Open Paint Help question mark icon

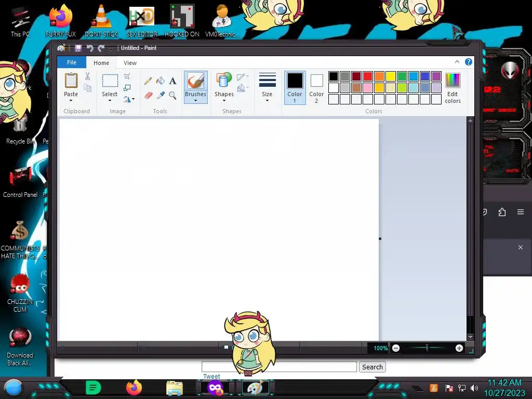[469, 62]
